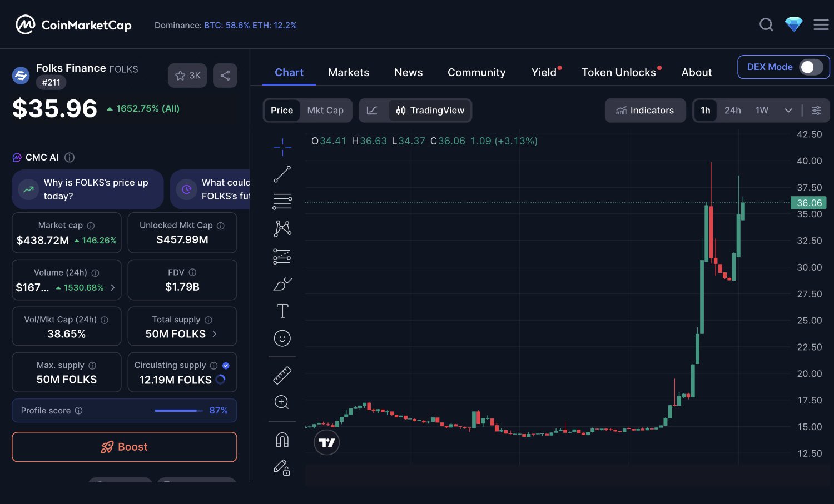Select the Fibonacci retracement tool
The height and width of the screenshot is (504, 834).
tap(282, 201)
